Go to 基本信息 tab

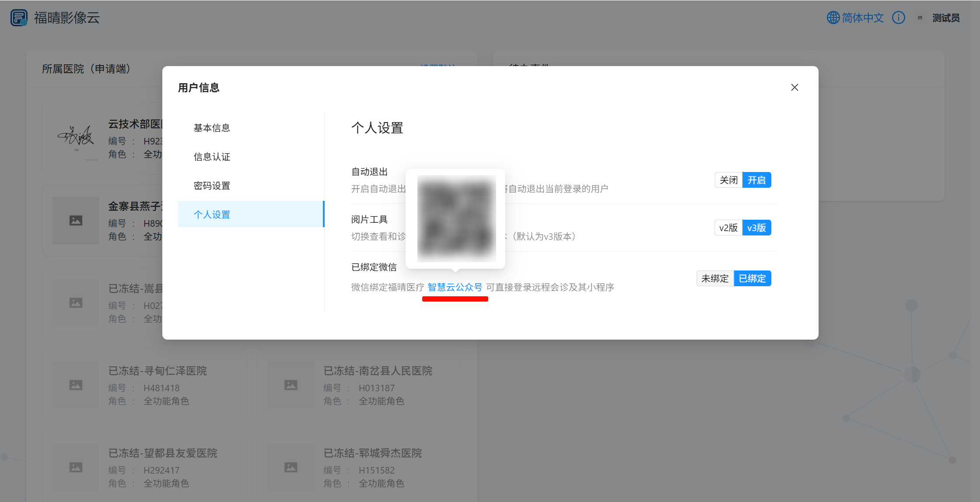[212, 128]
